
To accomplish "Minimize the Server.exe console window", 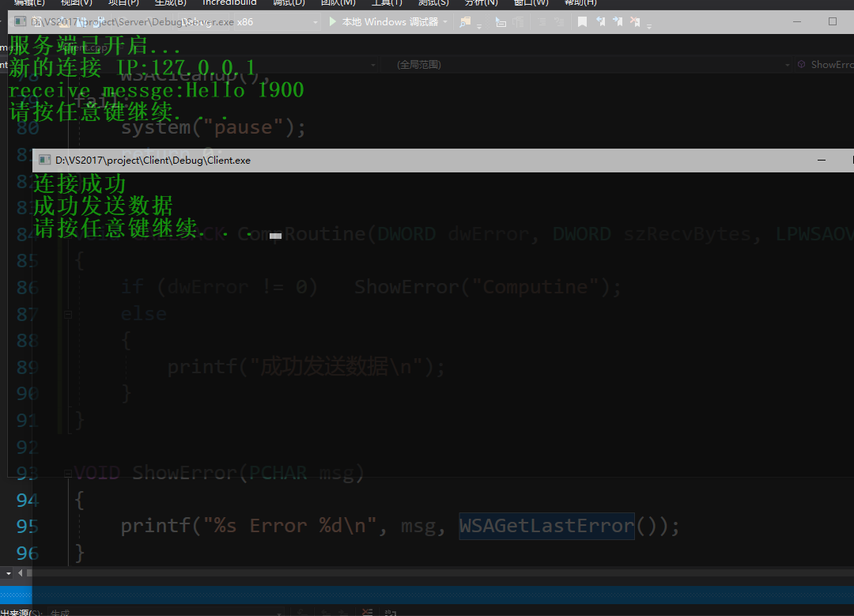I will [x=797, y=22].
